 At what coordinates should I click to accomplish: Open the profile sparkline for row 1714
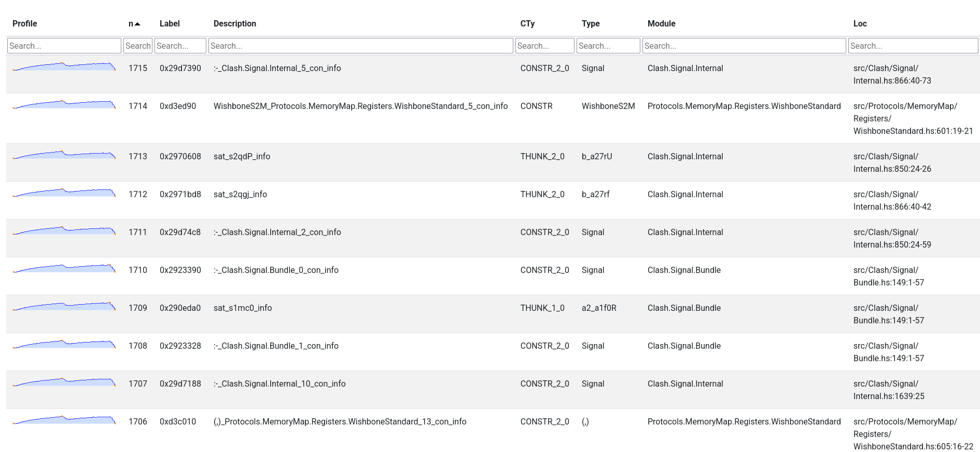[64, 105]
